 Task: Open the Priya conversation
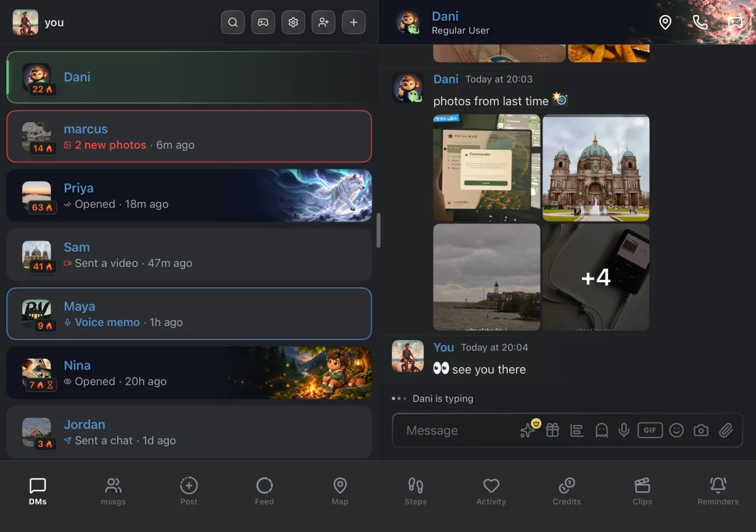point(189,196)
